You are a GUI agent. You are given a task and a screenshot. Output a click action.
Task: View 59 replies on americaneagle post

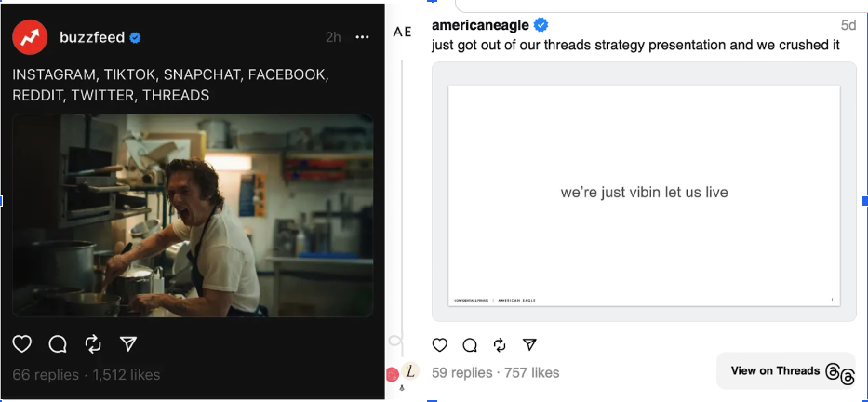462,372
